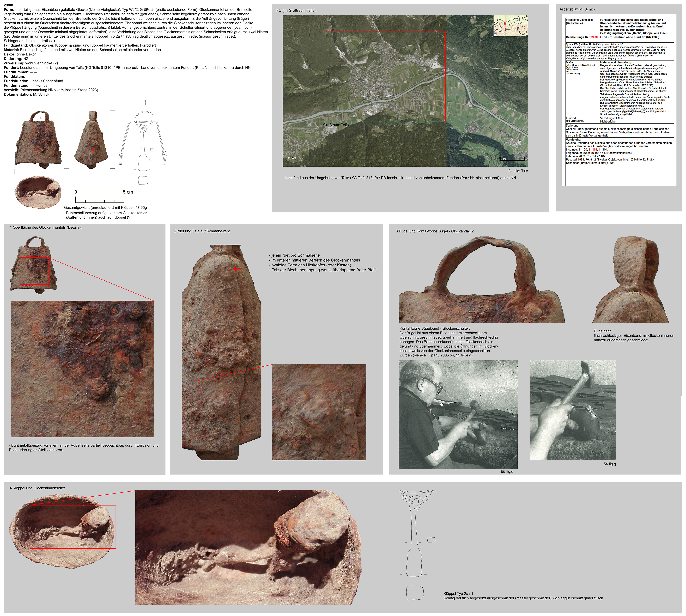Click the '2 Niet und Falz auf Schmalseiten' heading
The width and height of the screenshot is (686, 616).
[x=202, y=231]
